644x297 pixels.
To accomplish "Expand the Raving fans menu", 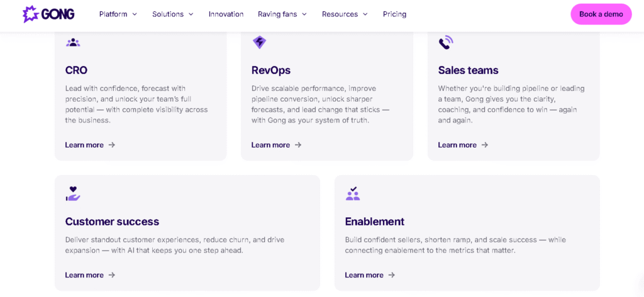I will point(282,14).
